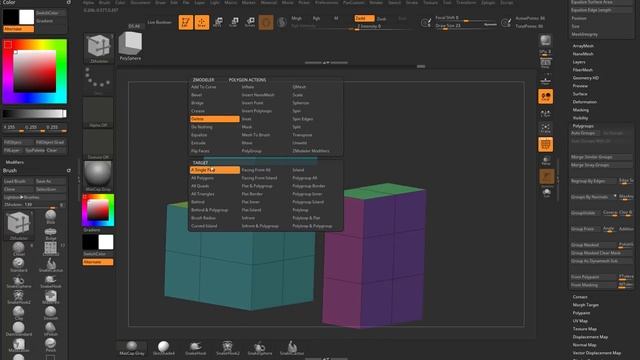
Task: Expand the Layers subpalette
Action: point(579,62)
